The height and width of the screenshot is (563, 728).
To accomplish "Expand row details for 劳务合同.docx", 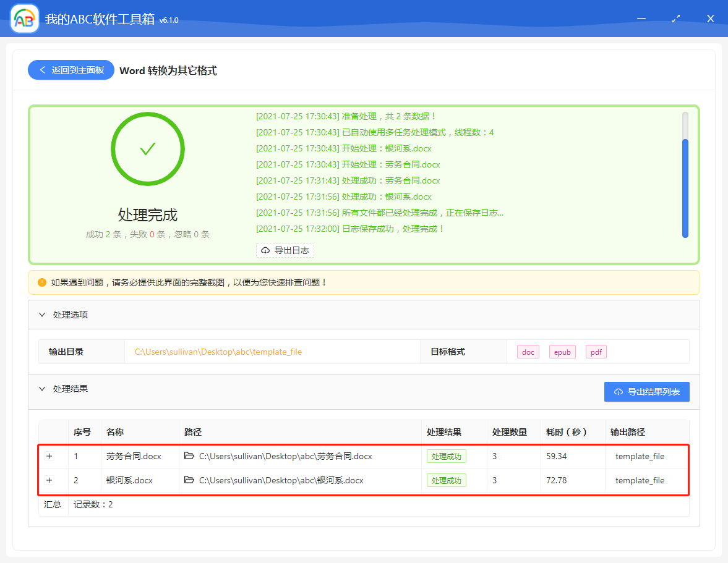I will point(49,456).
